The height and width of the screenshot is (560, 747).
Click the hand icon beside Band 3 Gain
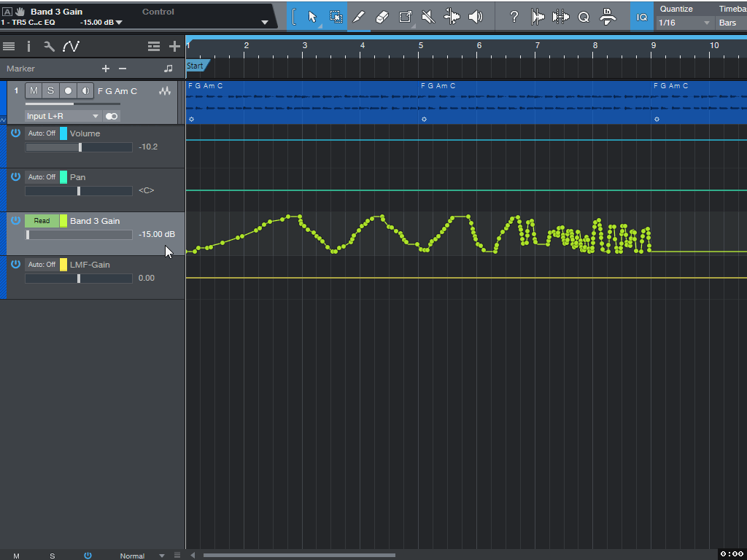[20, 12]
